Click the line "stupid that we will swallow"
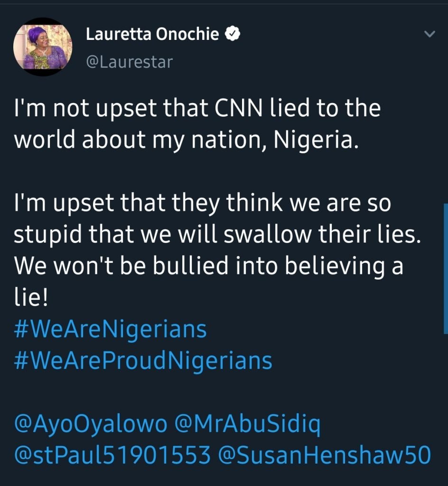Viewport: 448px width, 486px height. (217, 236)
